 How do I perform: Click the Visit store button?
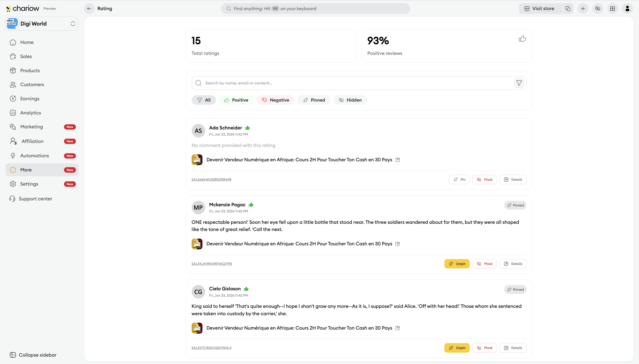click(x=540, y=8)
